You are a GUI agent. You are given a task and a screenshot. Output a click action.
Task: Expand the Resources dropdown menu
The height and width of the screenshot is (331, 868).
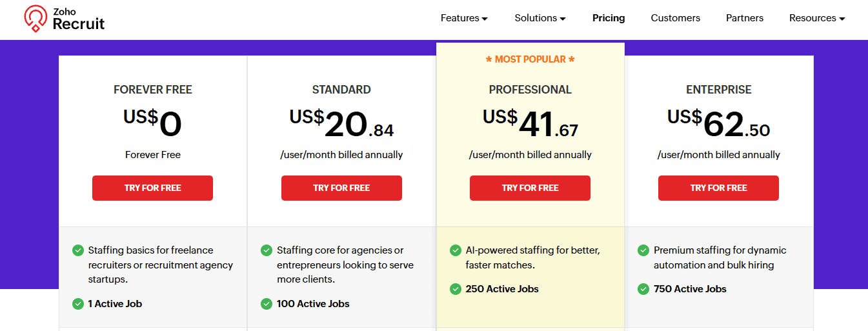817,18
